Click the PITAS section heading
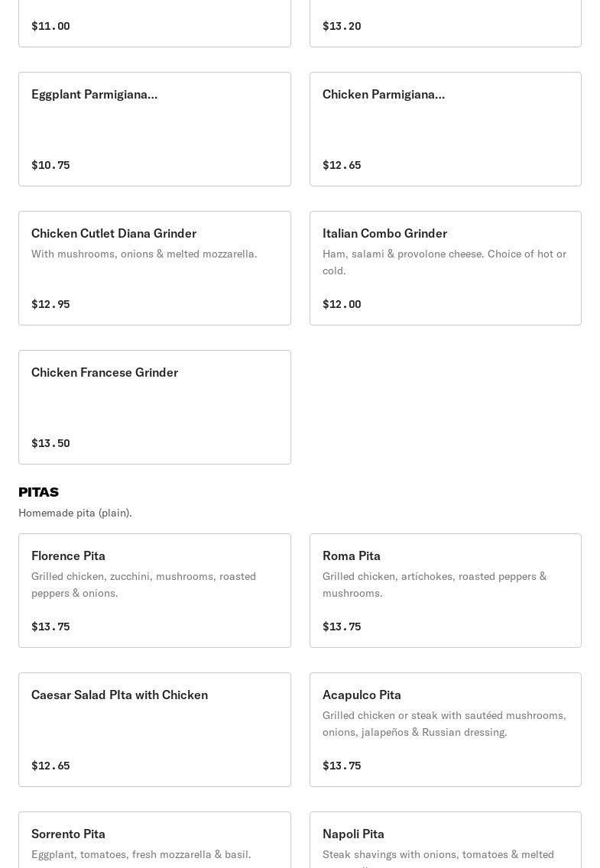The image size is (600, 868). tap(39, 492)
